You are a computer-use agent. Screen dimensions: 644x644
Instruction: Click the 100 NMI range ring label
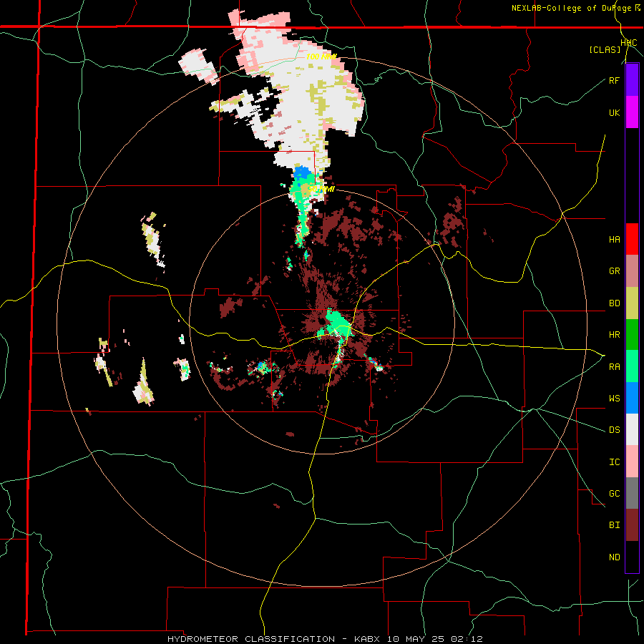pyautogui.click(x=321, y=57)
